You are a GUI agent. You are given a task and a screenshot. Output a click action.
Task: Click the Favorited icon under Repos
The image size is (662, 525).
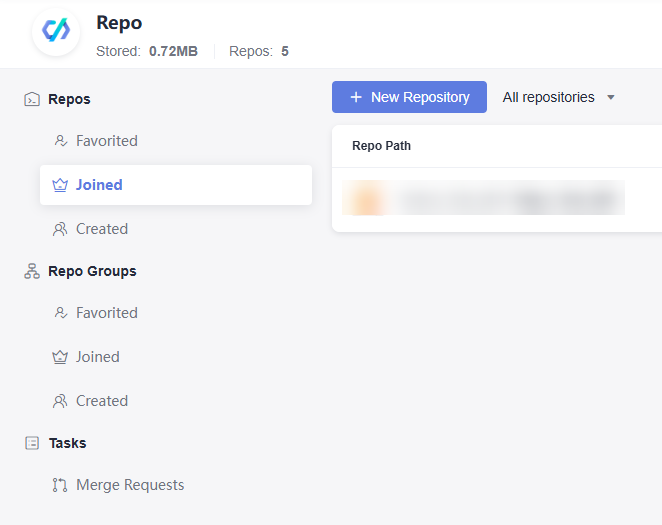tap(60, 141)
